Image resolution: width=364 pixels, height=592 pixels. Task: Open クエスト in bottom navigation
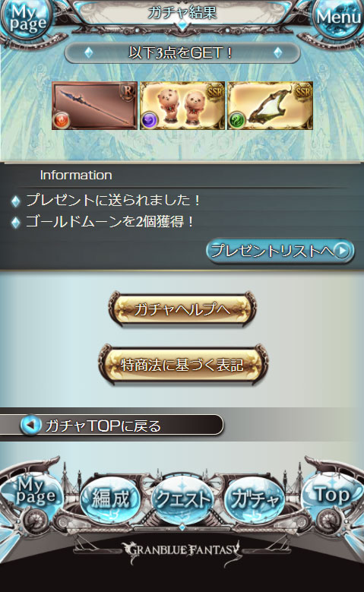pos(182,500)
